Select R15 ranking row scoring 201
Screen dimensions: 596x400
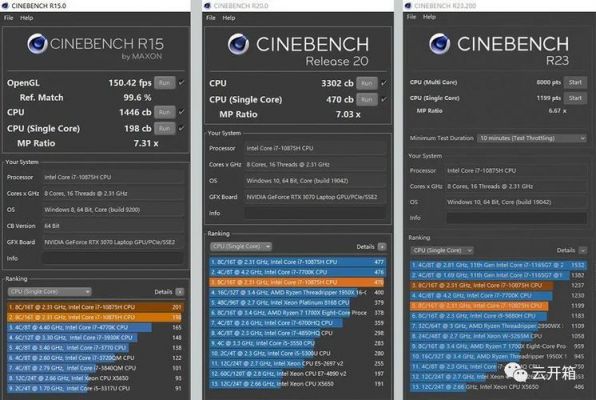[x=95, y=307]
